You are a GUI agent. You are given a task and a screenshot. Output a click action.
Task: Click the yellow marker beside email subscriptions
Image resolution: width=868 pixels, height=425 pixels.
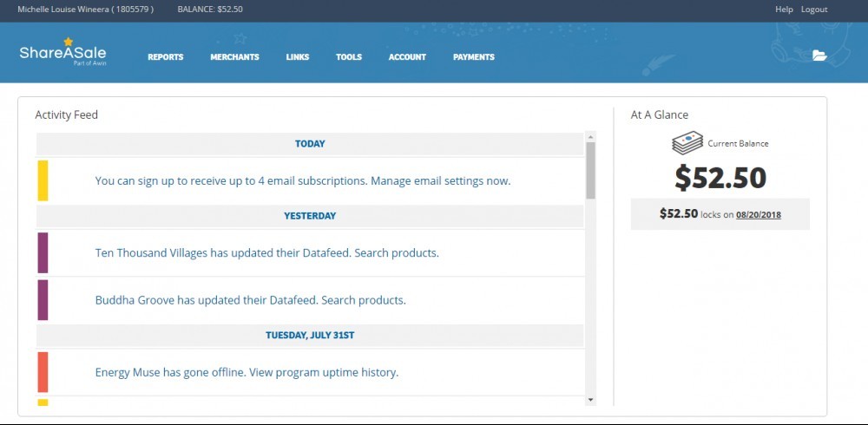pyautogui.click(x=43, y=180)
